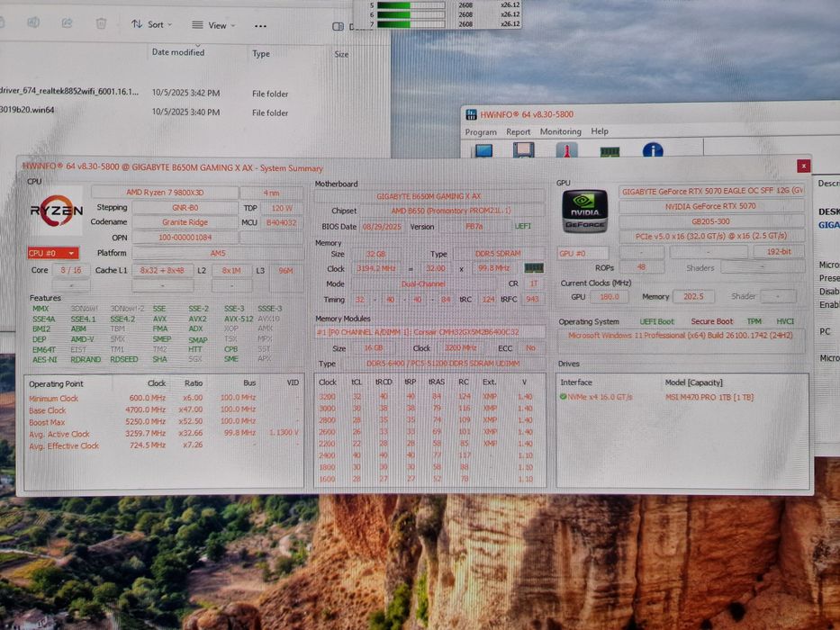The height and width of the screenshot is (630, 840).
Task: Click the core 6 usage bar
Action: [411, 14]
